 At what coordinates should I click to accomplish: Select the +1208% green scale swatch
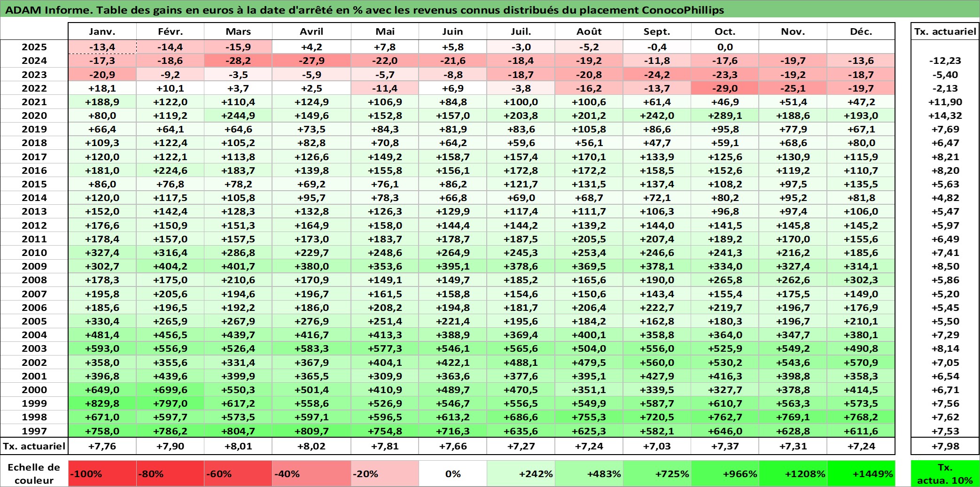(793, 473)
